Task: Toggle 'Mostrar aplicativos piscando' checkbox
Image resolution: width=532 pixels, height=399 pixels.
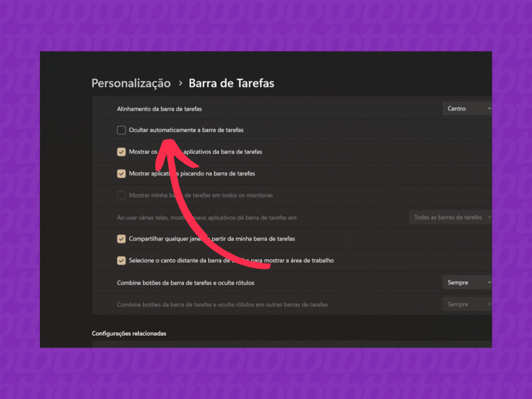Action: coord(121,174)
